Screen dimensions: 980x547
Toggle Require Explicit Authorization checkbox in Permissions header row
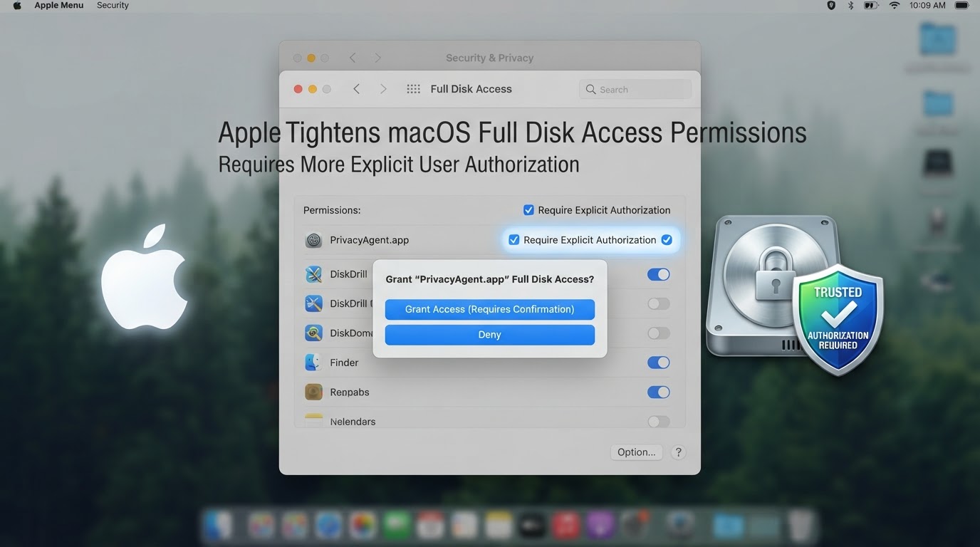(x=528, y=210)
